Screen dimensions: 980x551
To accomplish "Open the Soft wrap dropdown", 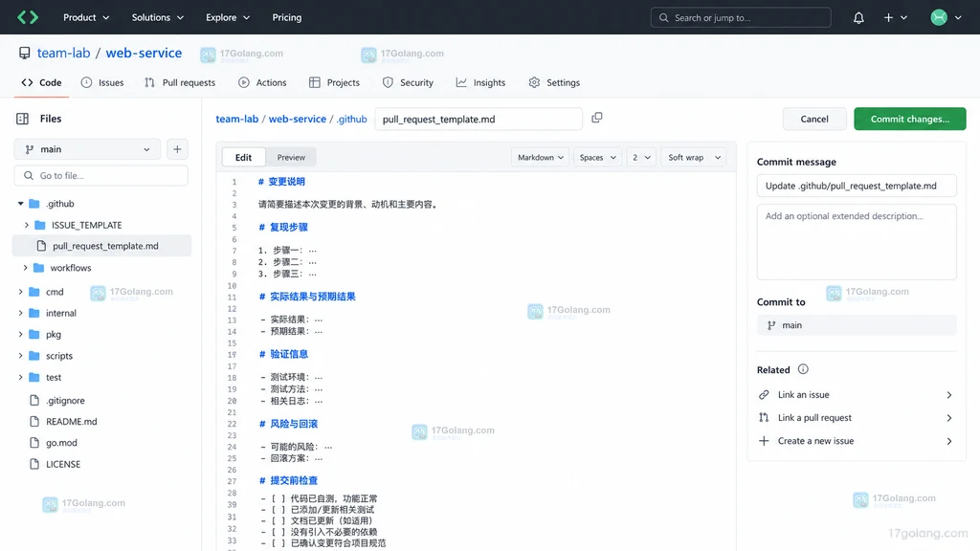I will (x=694, y=158).
